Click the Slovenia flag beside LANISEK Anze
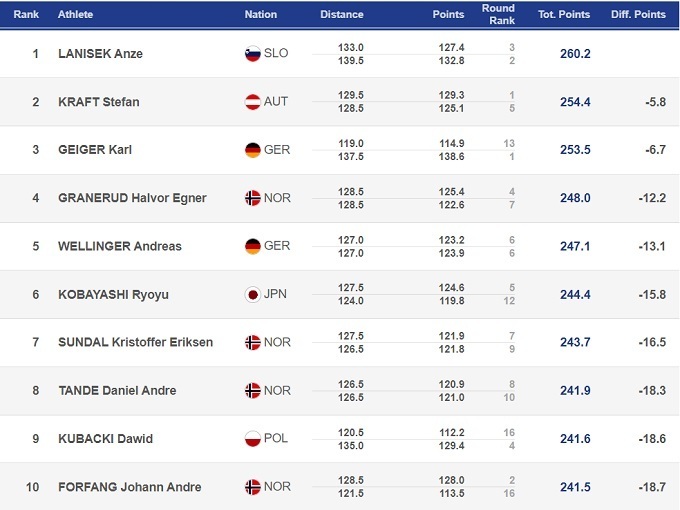 pos(253,54)
